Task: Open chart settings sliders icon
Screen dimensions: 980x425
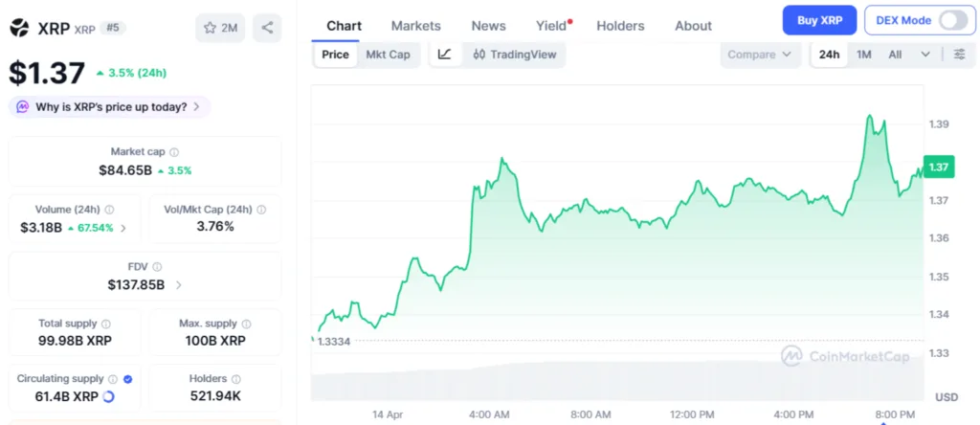Action: pyautogui.click(x=959, y=55)
